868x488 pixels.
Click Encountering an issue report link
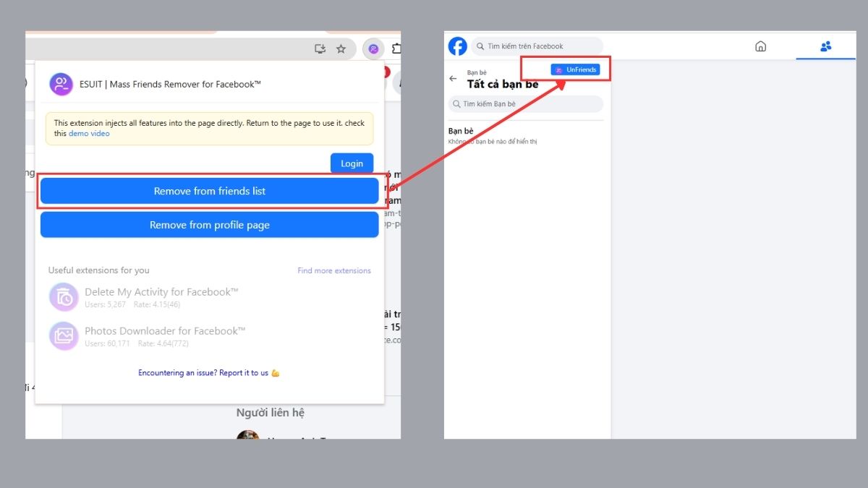pos(209,373)
